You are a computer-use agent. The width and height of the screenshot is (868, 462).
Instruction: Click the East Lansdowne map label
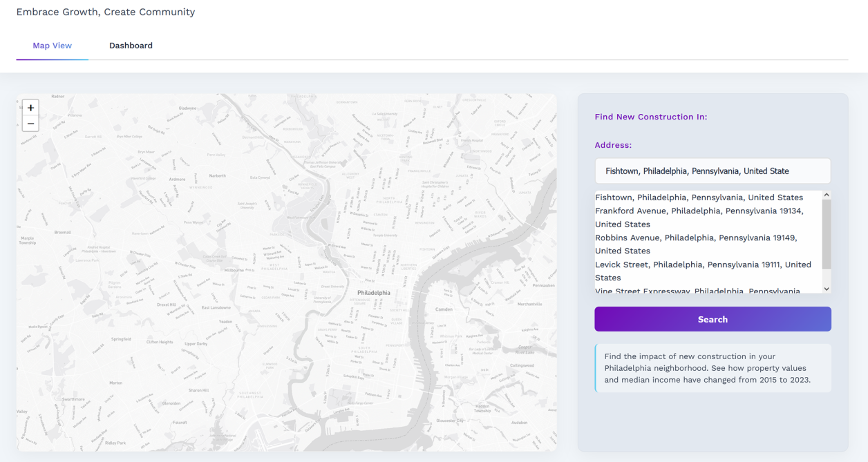coord(216,307)
